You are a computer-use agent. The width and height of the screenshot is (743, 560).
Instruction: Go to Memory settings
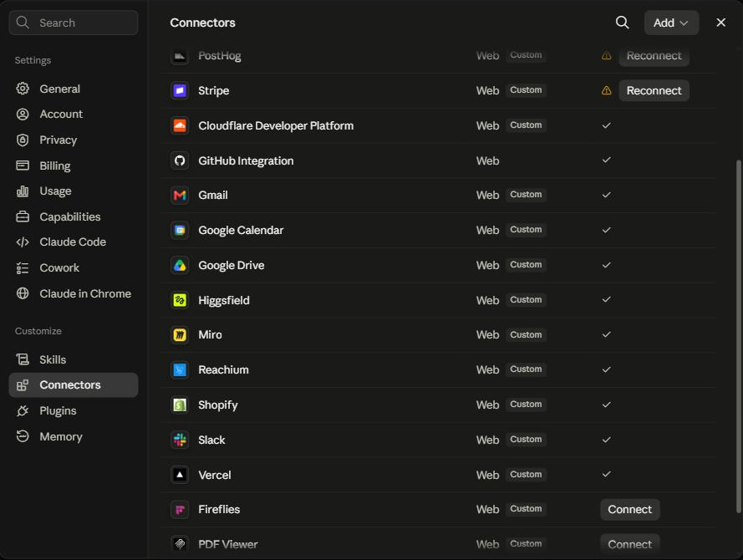[x=74, y=436]
